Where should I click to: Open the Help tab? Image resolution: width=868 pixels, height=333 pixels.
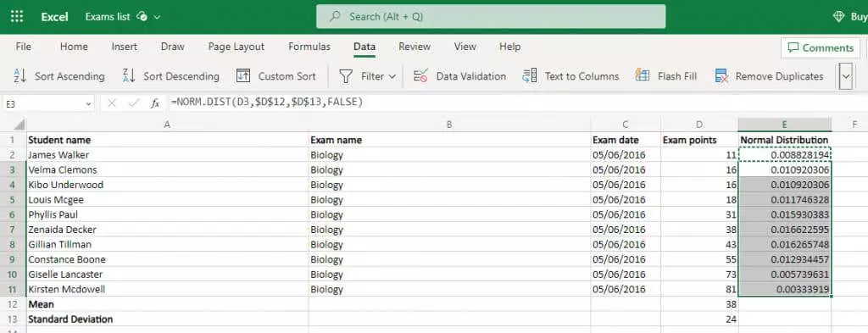tap(509, 47)
